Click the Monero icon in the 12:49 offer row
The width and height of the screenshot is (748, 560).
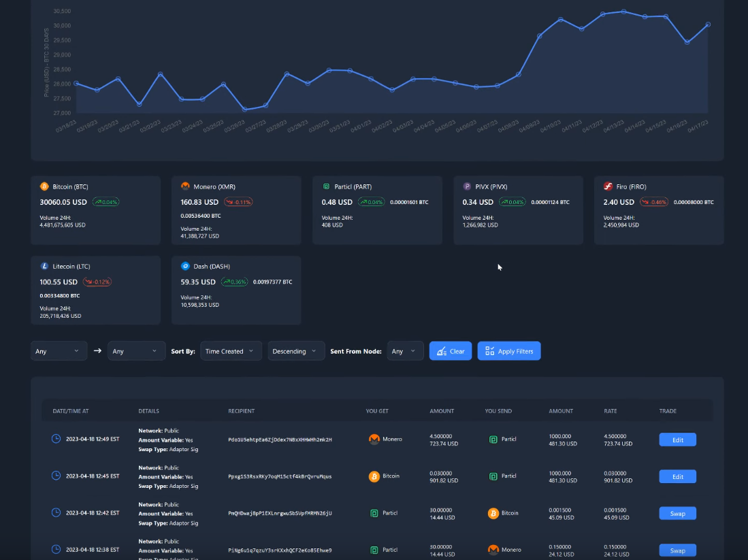point(374,439)
